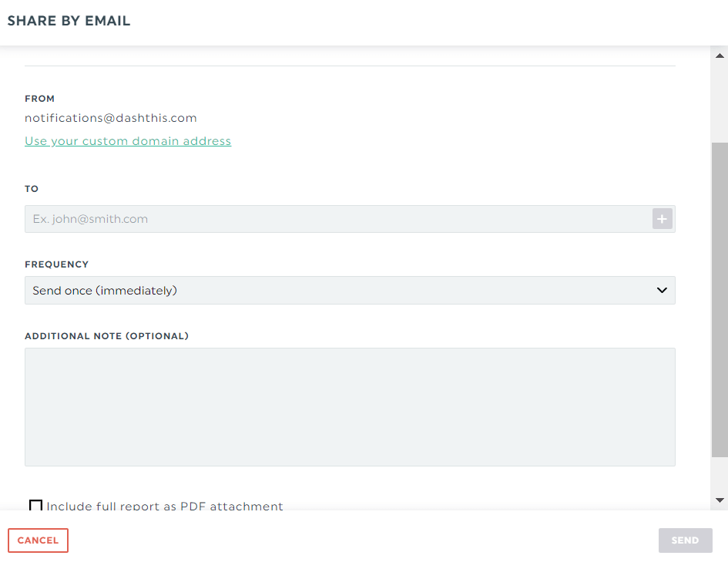Tick the PDF attachment checkbox
Viewport: 728px width, 569px height.
35,505
